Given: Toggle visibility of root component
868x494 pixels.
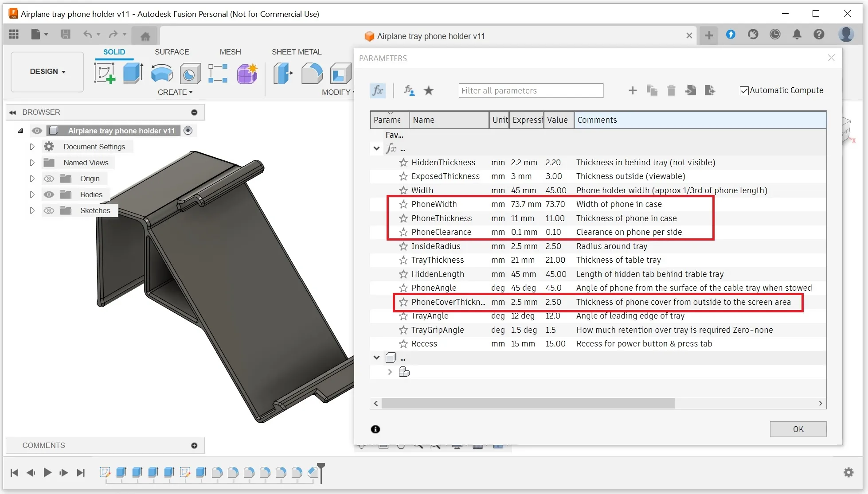Looking at the screenshot, I should (37, 131).
